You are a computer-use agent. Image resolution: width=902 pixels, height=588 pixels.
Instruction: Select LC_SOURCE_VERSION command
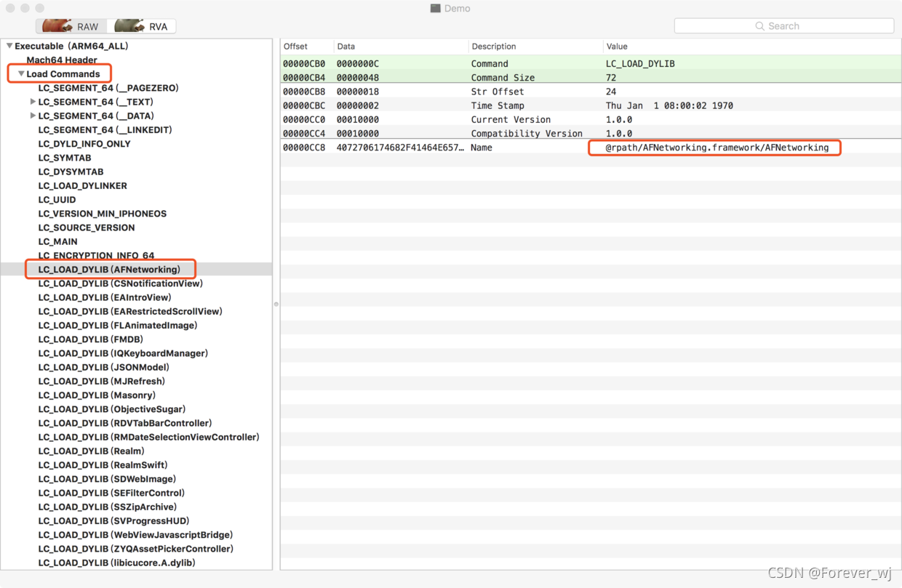click(87, 227)
